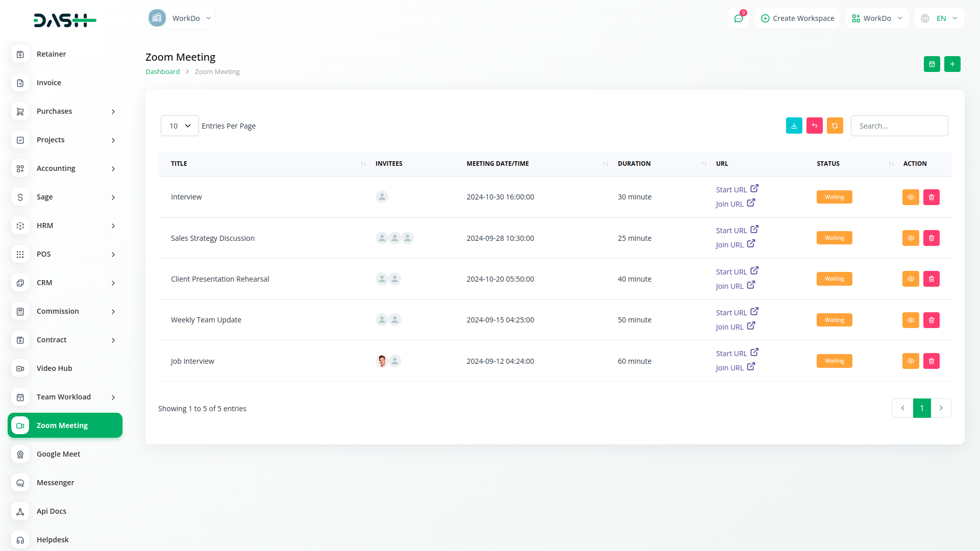Open Video Hub in the sidebar
The height and width of the screenshot is (551, 980).
tap(54, 368)
